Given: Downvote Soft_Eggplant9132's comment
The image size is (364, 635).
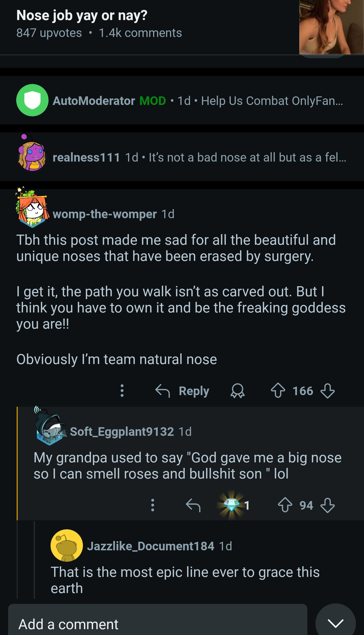Looking at the screenshot, I should tap(328, 505).
